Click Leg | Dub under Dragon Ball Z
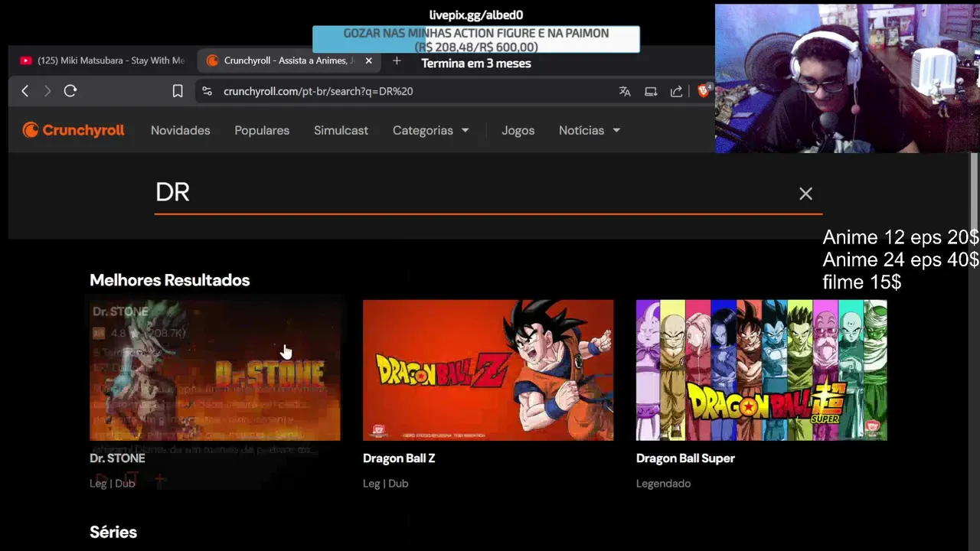Viewport: 980px width, 551px height. click(385, 484)
